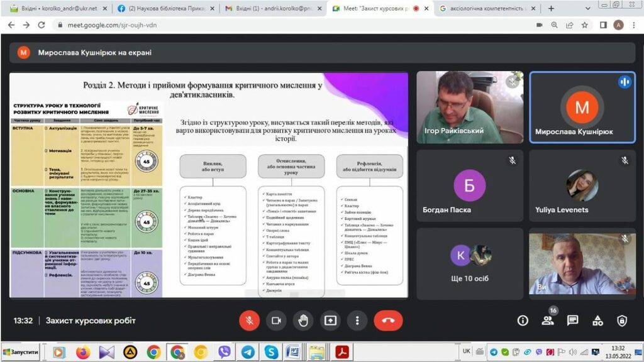
Task: Select the 'Ще 10 осіб' participants tile
Action: click(x=469, y=263)
